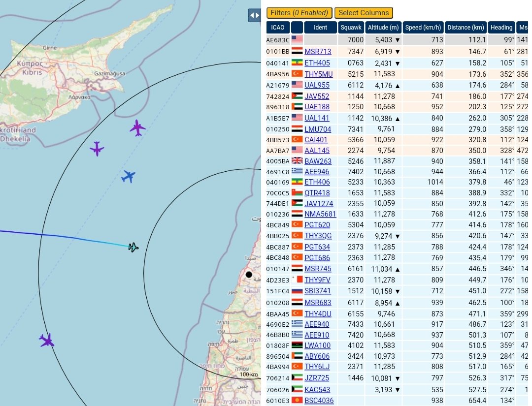
Task: Sort table by Heading column
Action: [501, 28]
